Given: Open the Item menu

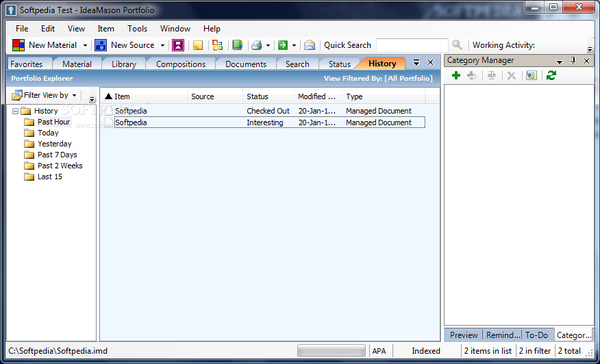Looking at the screenshot, I should pos(105,29).
